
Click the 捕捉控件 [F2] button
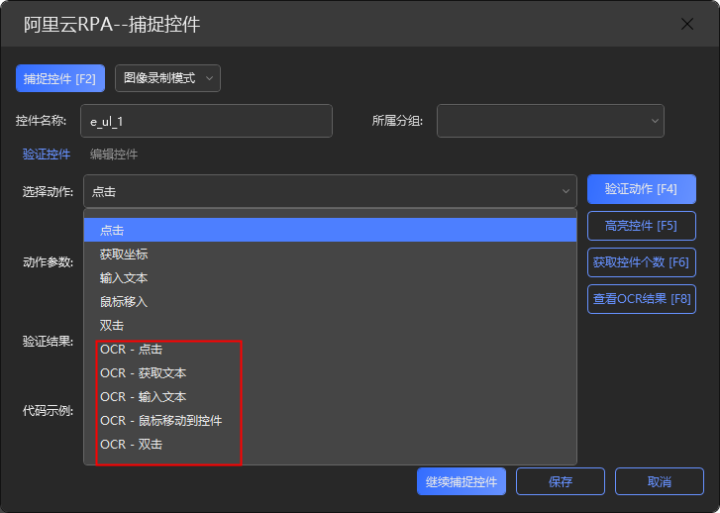click(60, 78)
